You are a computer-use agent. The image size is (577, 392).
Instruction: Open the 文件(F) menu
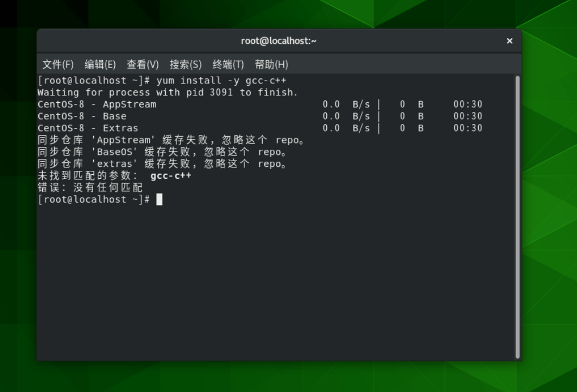[58, 65]
